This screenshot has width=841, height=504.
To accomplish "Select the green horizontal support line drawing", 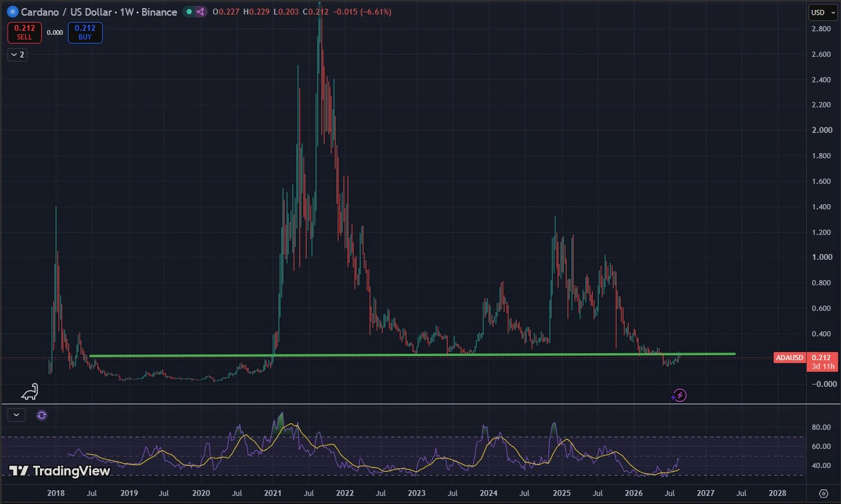I will [x=412, y=355].
